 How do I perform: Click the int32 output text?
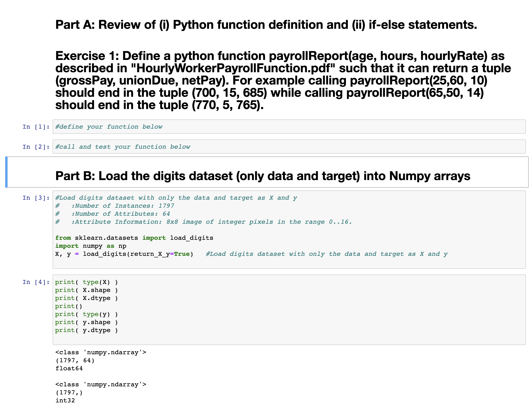tap(65, 400)
